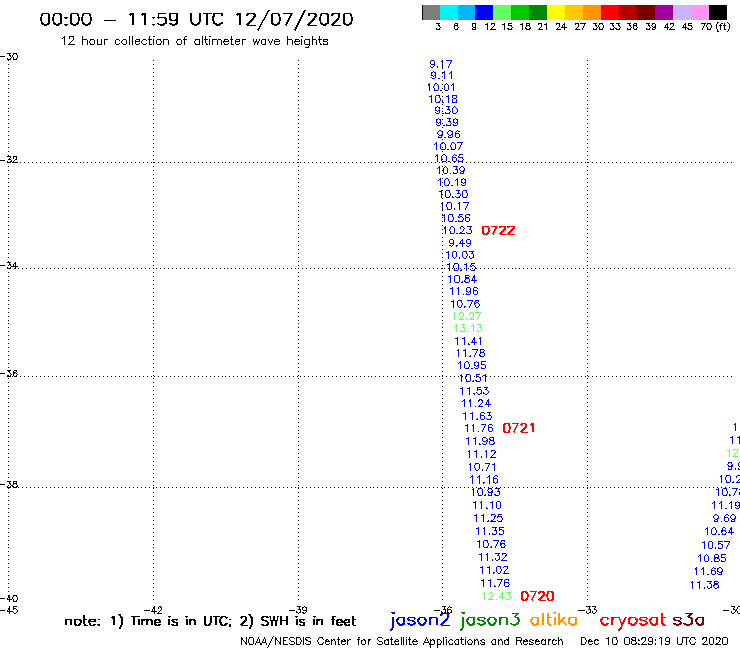Click the wave height value 11.35

point(490,531)
